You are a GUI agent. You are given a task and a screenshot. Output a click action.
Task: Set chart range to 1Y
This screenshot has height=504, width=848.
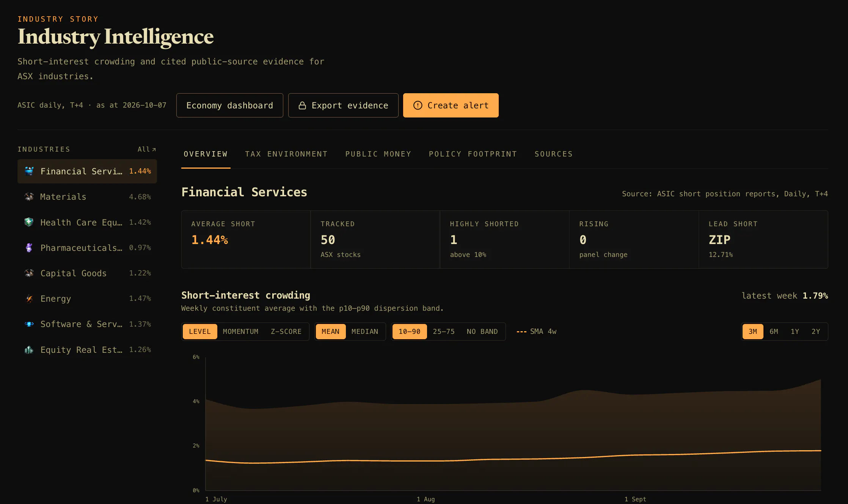(x=795, y=332)
